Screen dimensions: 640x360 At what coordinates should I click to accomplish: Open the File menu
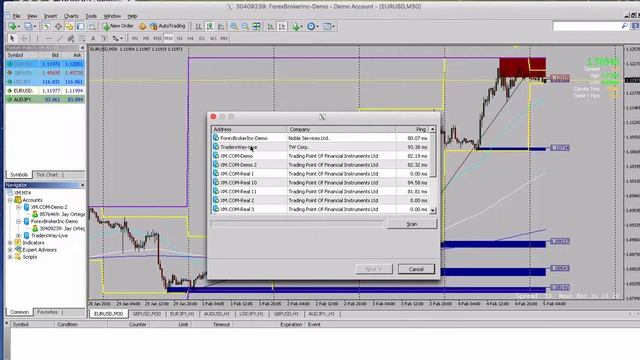(16, 16)
